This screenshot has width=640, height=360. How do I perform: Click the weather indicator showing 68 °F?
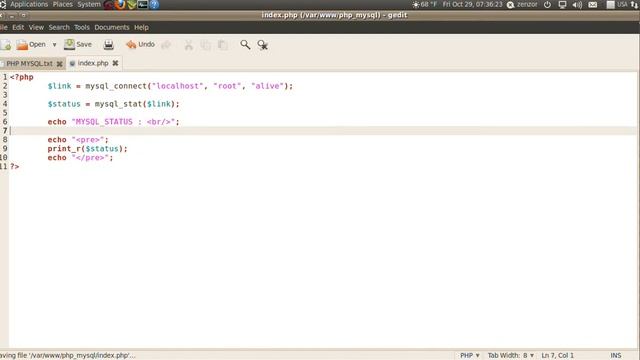coord(424,4)
